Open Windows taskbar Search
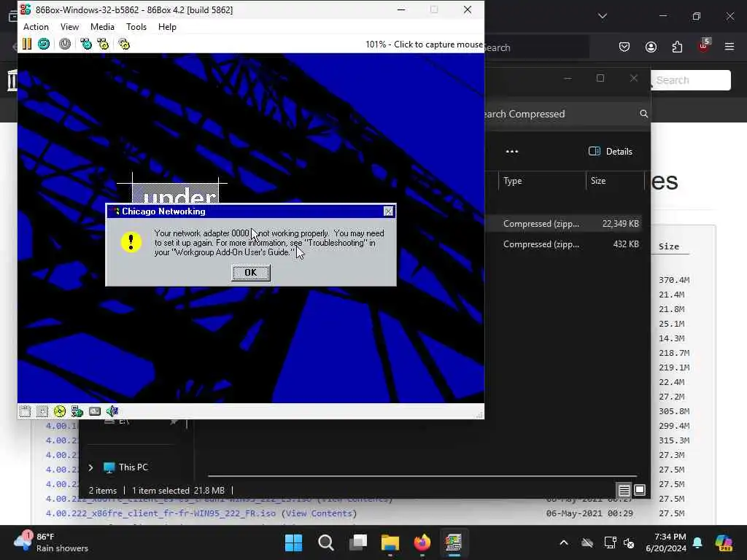 326,542
